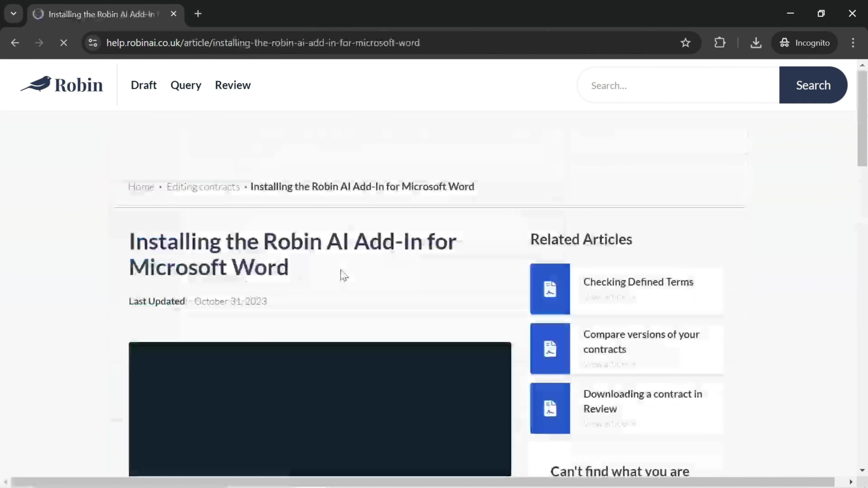Click document icon for Checking Defined Terms
The height and width of the screenshot is (488, 868).
[x=550, y=289]
